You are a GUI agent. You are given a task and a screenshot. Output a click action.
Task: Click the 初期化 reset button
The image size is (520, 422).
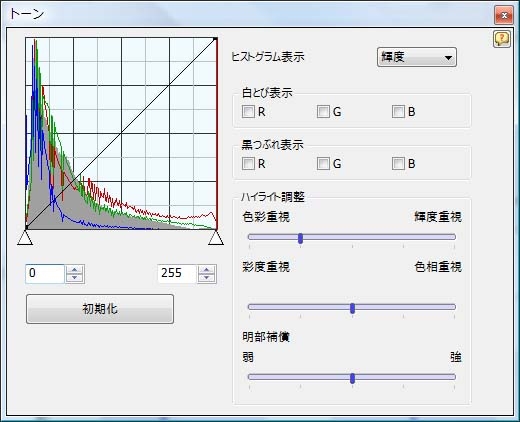(x=100, y=309)
